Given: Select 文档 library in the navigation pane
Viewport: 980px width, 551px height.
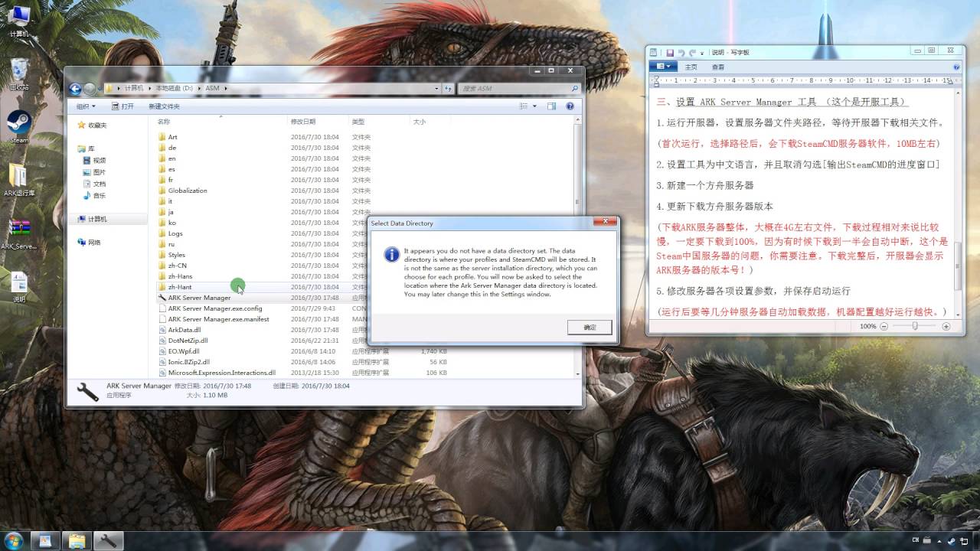Looking at the screenshot, I should (x=94, y=184).
